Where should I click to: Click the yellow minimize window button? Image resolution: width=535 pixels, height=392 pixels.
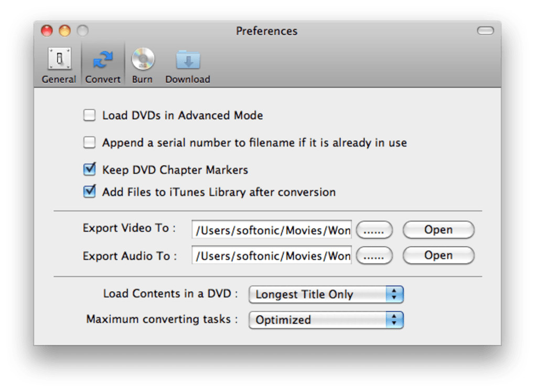[x=65, y=31]
